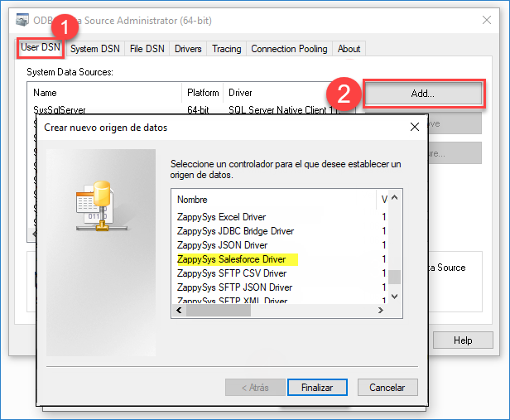
Task: Go to the Drivers tab
Action: [x=188, y=49]
